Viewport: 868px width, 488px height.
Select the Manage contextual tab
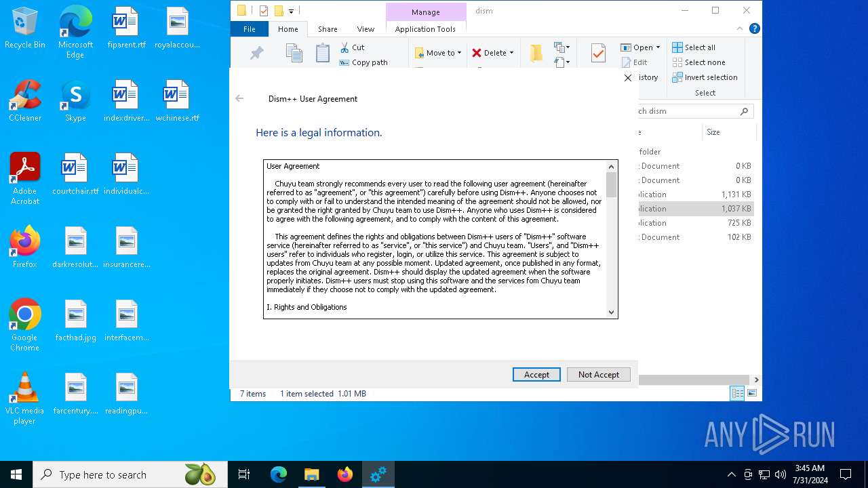click(x=425, y=12)
